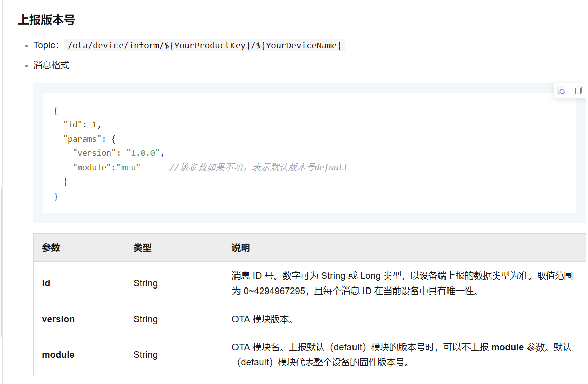
Task: Click the "module" parameter cell
Action: [x=79, y=355]
